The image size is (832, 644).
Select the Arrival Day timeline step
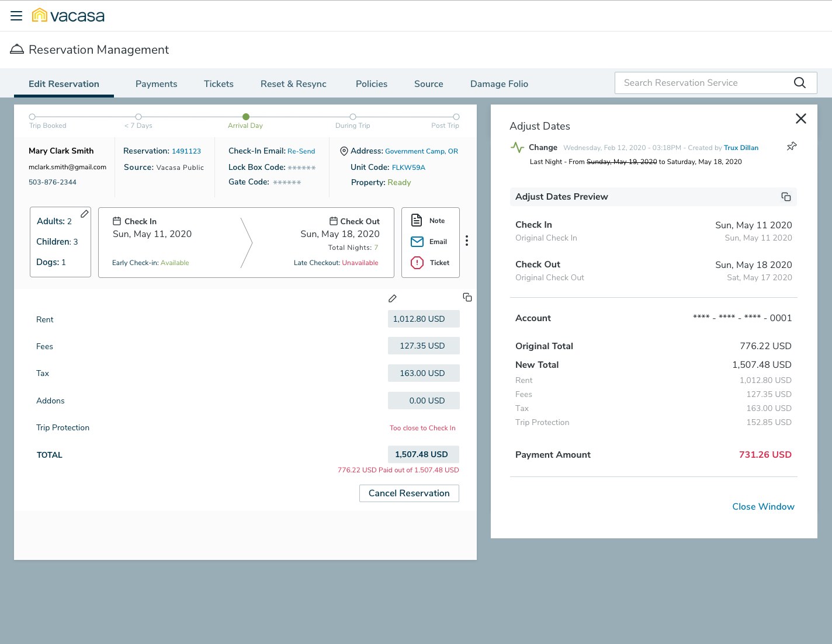pyautogui.click(x=246, y=117)
